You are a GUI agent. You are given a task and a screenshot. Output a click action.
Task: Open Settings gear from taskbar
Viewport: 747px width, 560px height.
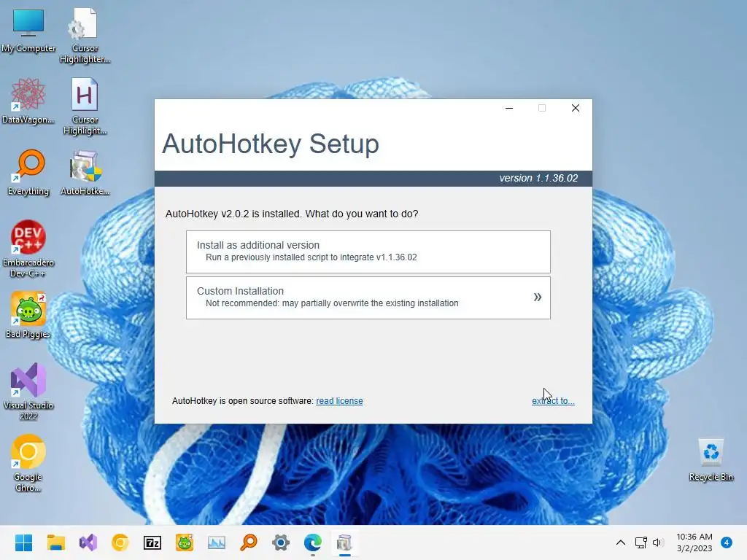[x=281, y=542]
